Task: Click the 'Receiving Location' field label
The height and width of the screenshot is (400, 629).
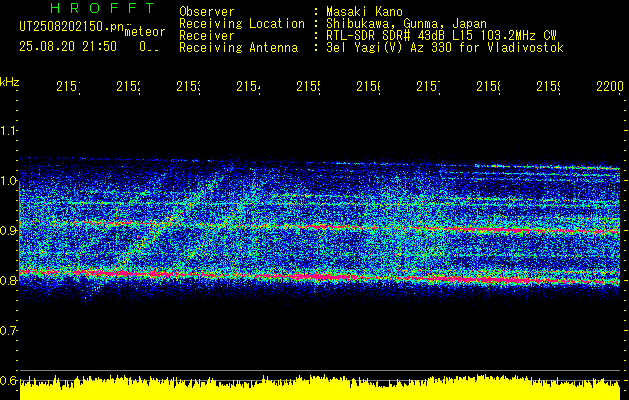Action: 242,24
